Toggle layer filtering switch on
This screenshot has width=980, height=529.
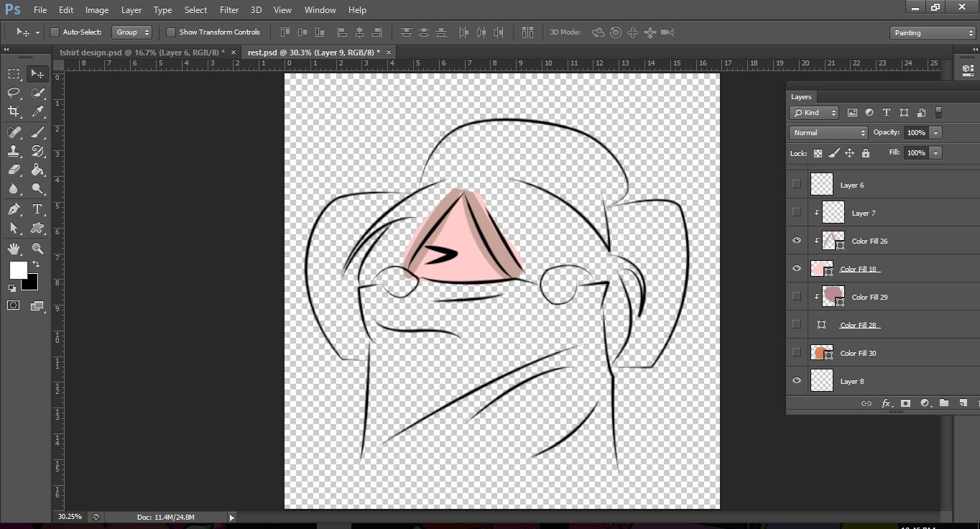(938, 113)
